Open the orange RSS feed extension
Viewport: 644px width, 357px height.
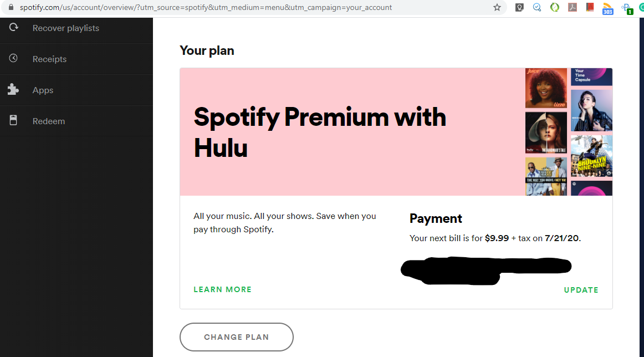click(x=608, y=8)
